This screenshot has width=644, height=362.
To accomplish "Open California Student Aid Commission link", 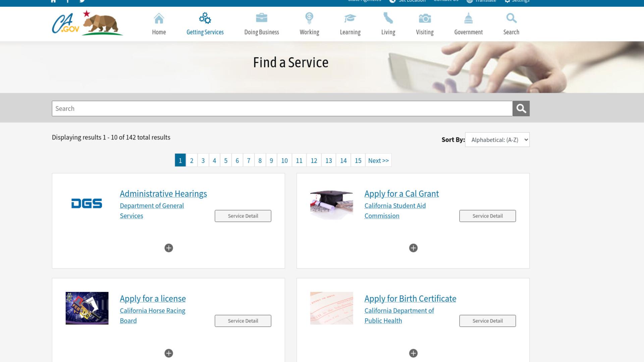I will tap(395, 211).
